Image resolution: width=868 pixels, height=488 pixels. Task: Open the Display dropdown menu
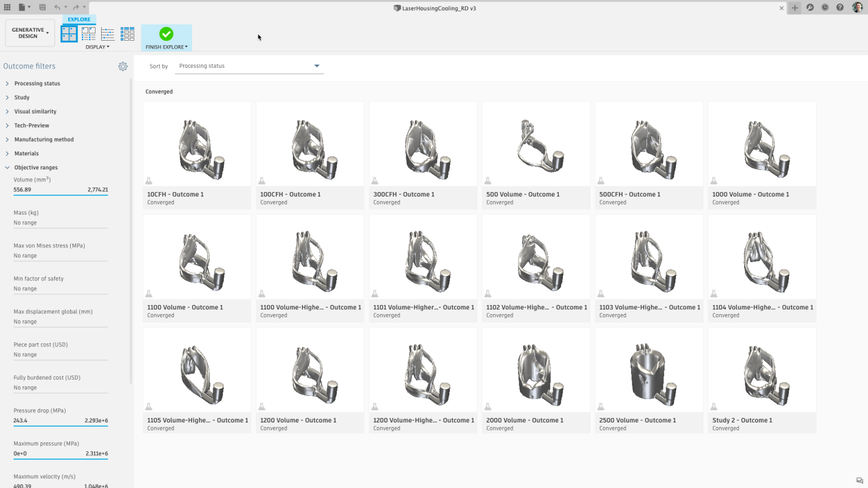click(x=97, y=47)
